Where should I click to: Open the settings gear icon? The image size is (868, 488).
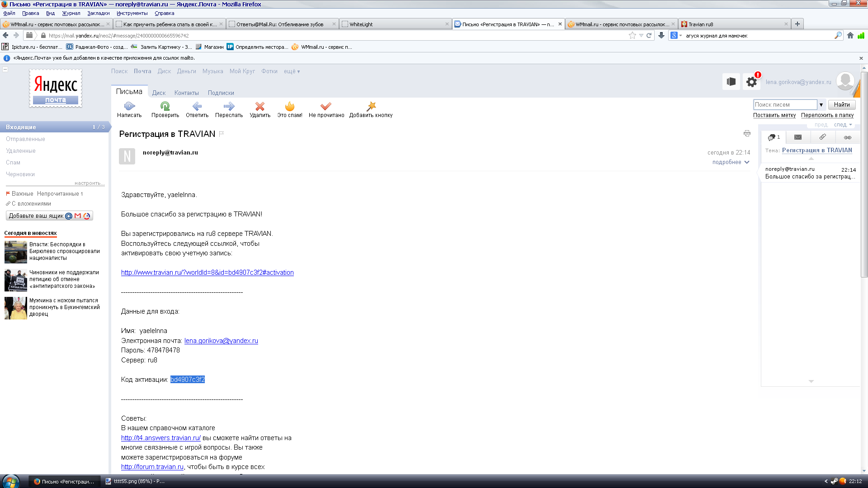tap(751, 82)
